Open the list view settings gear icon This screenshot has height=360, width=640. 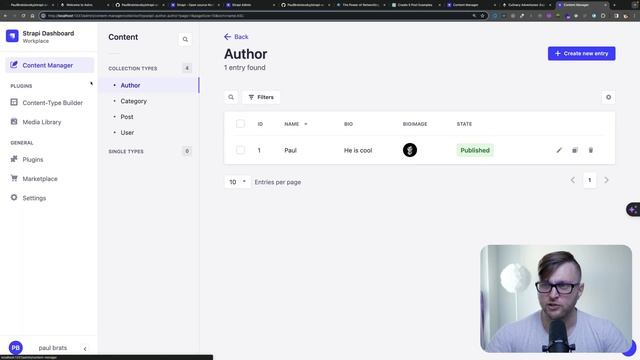[x=609, y=97]
